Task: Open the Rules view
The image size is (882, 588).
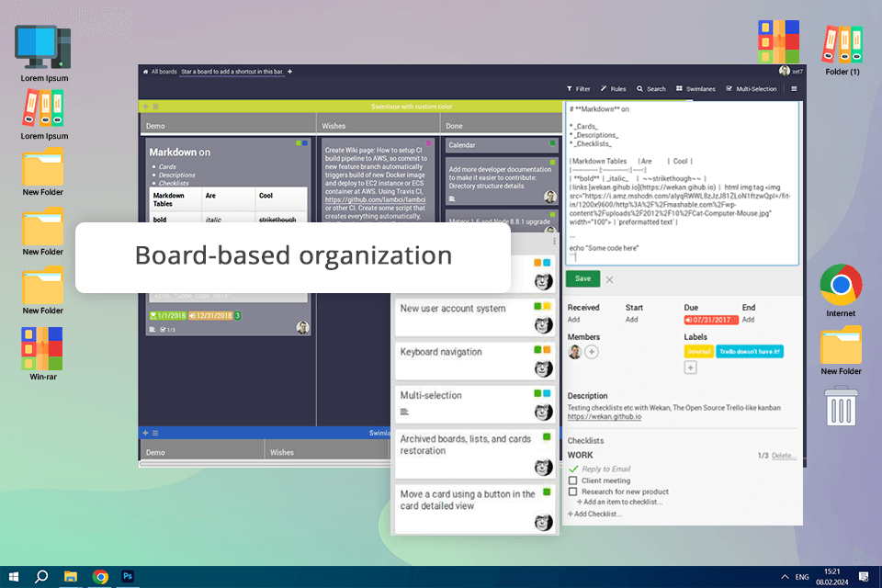Action: click(613, 89)
